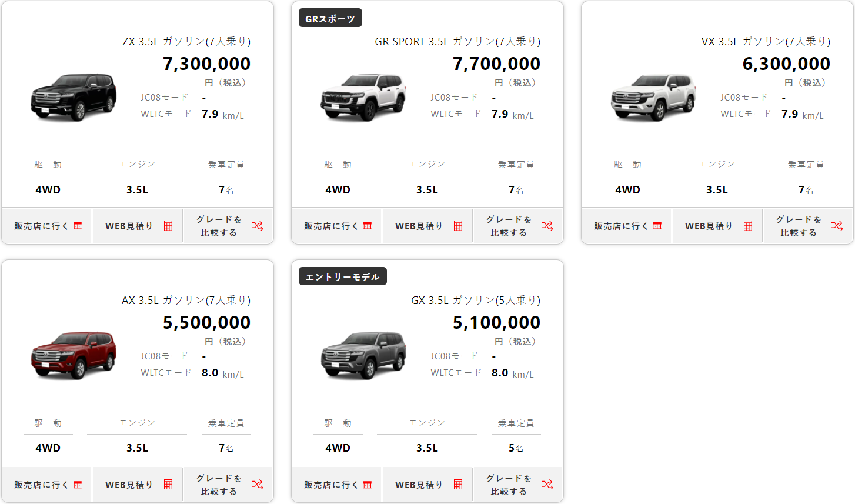Click the dealer store icon on the GX card

click(368, 485)
